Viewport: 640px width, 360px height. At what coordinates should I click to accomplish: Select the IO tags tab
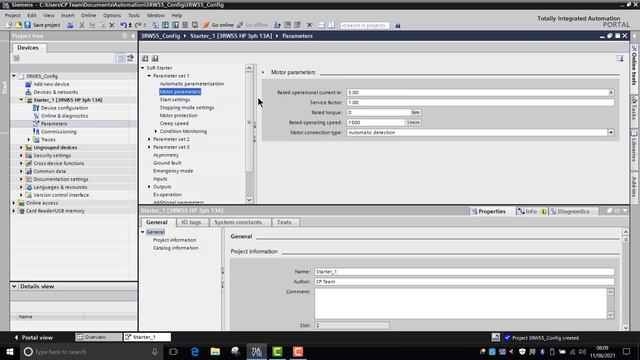coord(191,222)
